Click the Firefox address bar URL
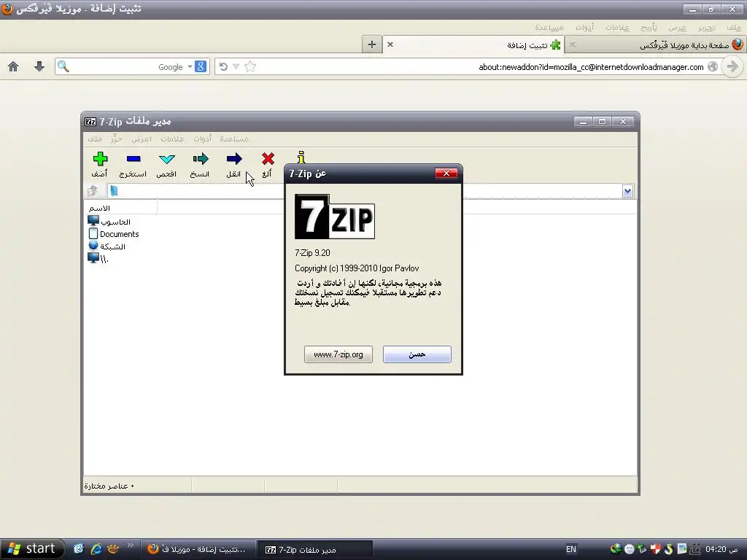This screenshot has width=747, height=560. 591,67
